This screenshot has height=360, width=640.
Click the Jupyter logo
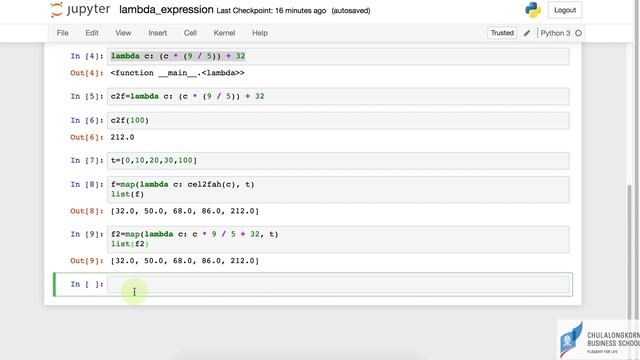(x=80, y=10)
